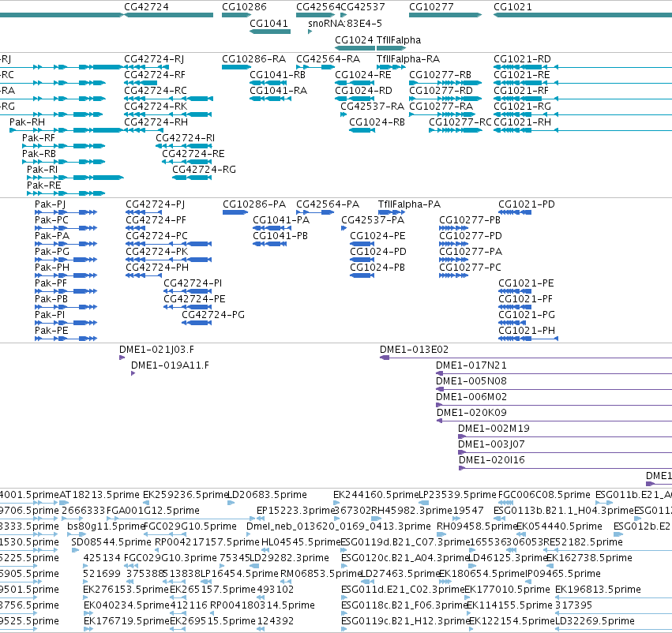Click the Pak-PE protein label
Screen dimensions: 672x633
[x=51, y=331]
